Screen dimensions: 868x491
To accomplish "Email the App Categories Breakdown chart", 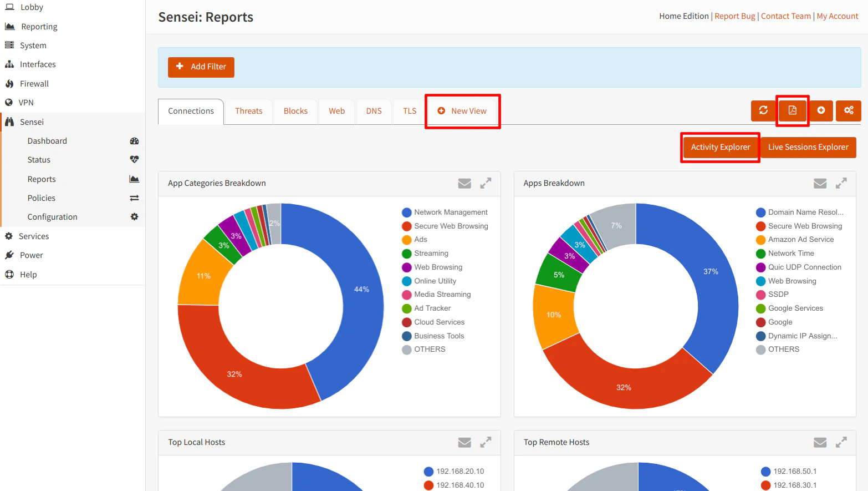I will click(x=464, y=183).
